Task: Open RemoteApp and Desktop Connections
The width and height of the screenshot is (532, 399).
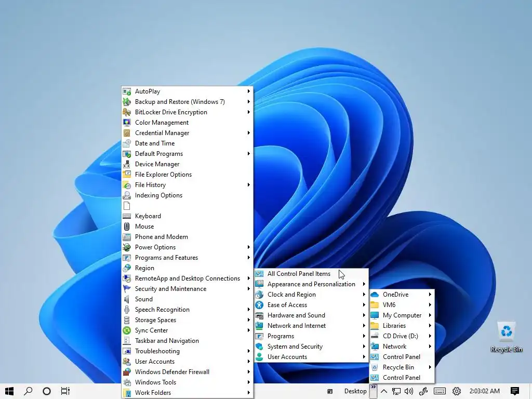Action: click(187, 278)
